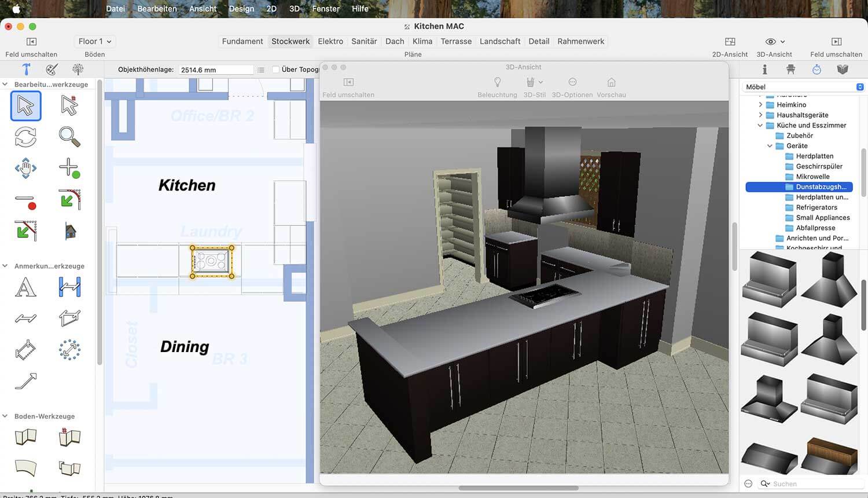Select the wood-trimmed range hood thumbnail
The height and width of the screenshot is (498, 868).
coord(829,457)
